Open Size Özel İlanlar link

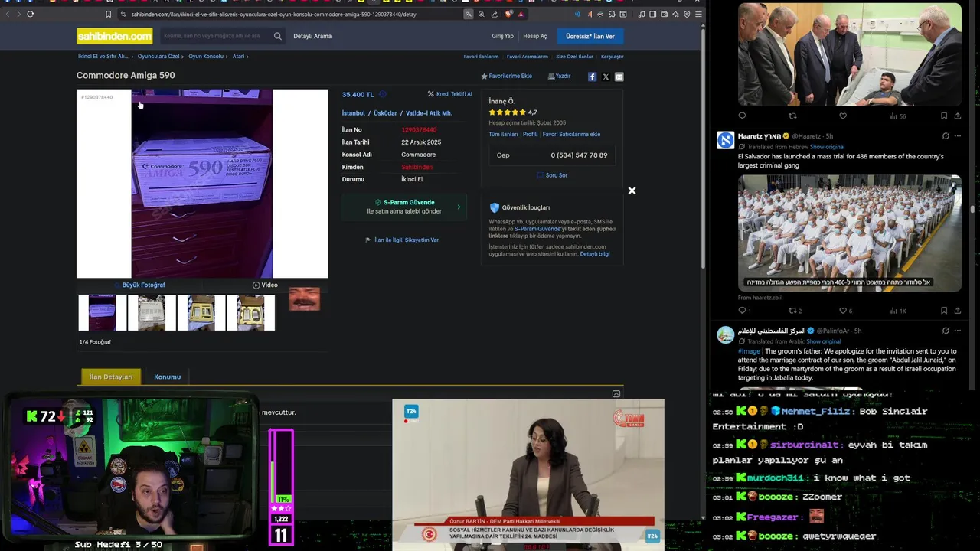point(574,57)
